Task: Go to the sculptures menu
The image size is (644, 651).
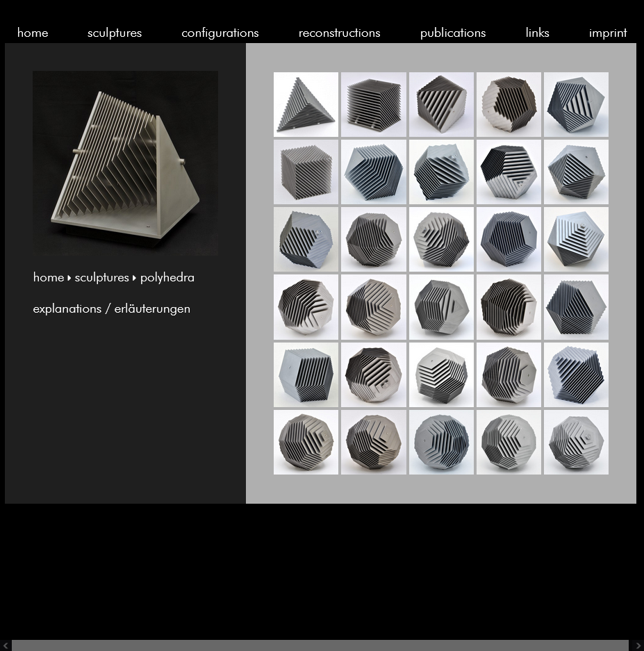Action: tap(114, 33)
